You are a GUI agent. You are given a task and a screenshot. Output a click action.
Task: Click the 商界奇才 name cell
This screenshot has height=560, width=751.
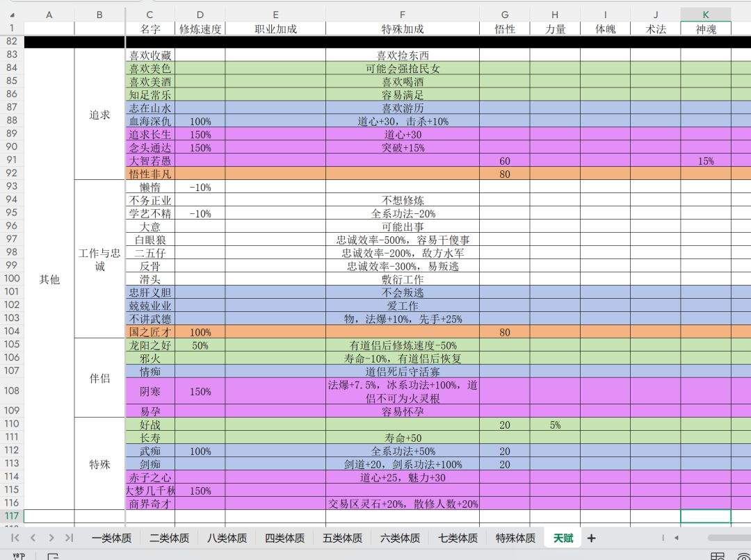click(150, 504)
